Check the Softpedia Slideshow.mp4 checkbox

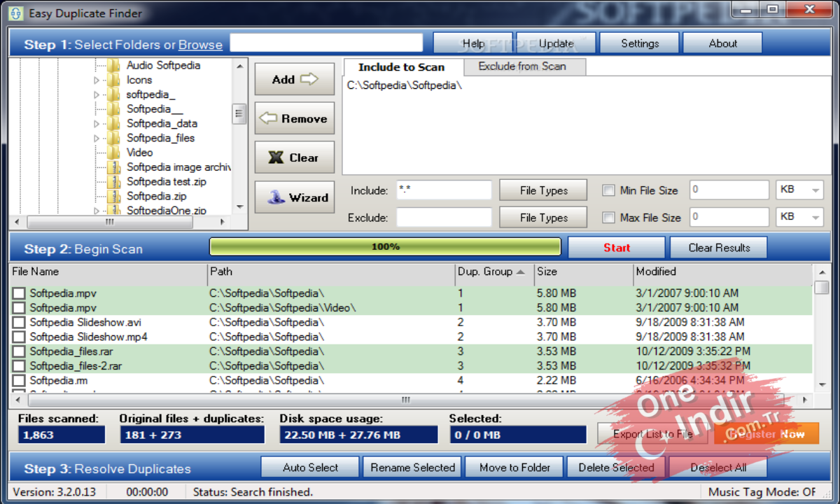[x=19, y=337]
